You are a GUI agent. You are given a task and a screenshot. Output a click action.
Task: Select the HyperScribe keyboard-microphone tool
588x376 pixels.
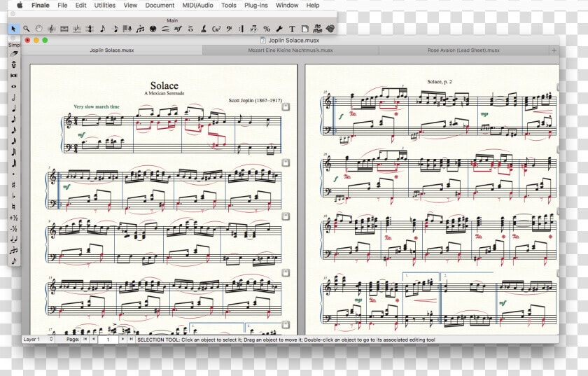click(127, 29)
